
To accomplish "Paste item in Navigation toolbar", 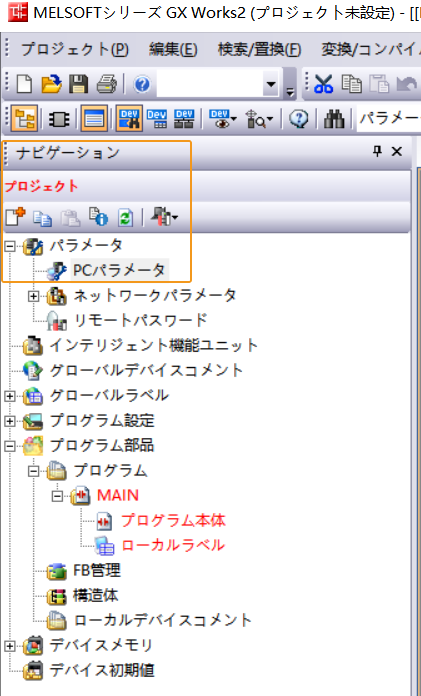I will click(x=70, y=218).
